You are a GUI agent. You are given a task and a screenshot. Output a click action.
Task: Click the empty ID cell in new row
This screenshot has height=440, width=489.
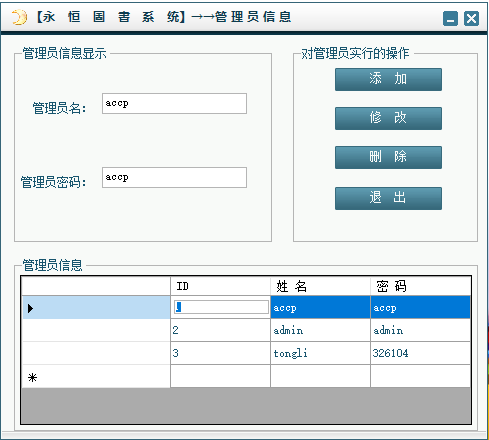pyautogui.click(x=220, y=376)
